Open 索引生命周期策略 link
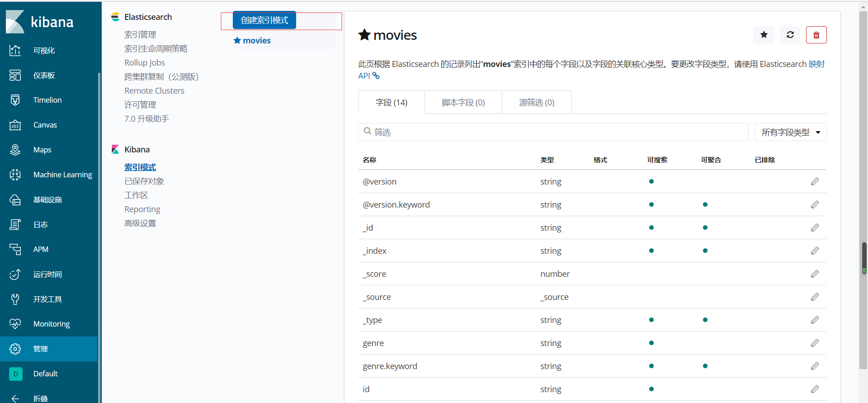The height and width of the screenshot is (403, 868). point(156,48)
